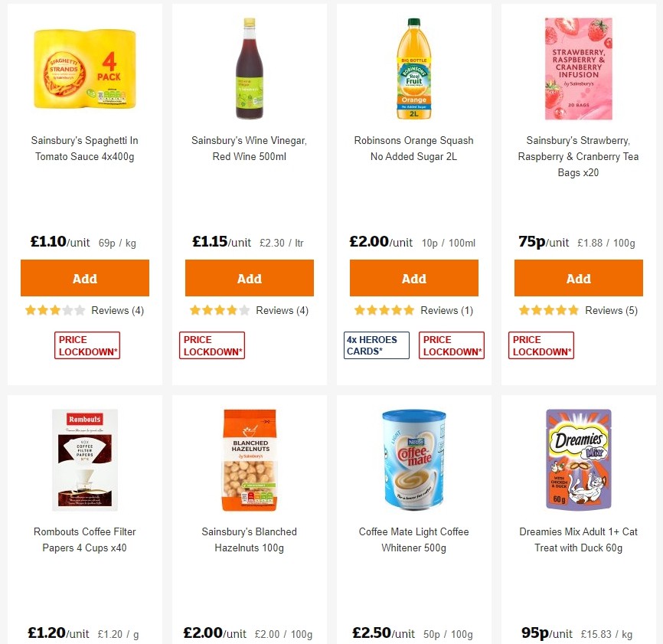Add Sainsbury's Spaghetti In Tomato Sauce
The width and height of the screenshot is (663, 644).
click(84, 278)
